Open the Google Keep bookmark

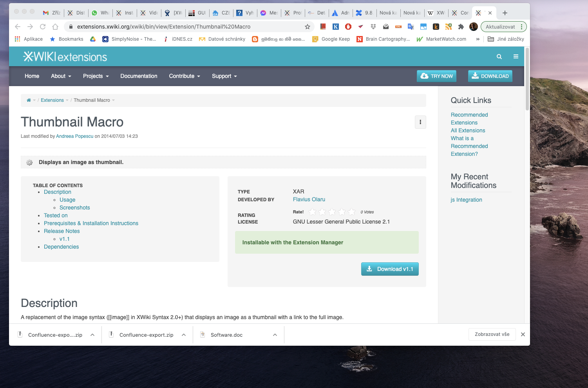tap(331, 39)
